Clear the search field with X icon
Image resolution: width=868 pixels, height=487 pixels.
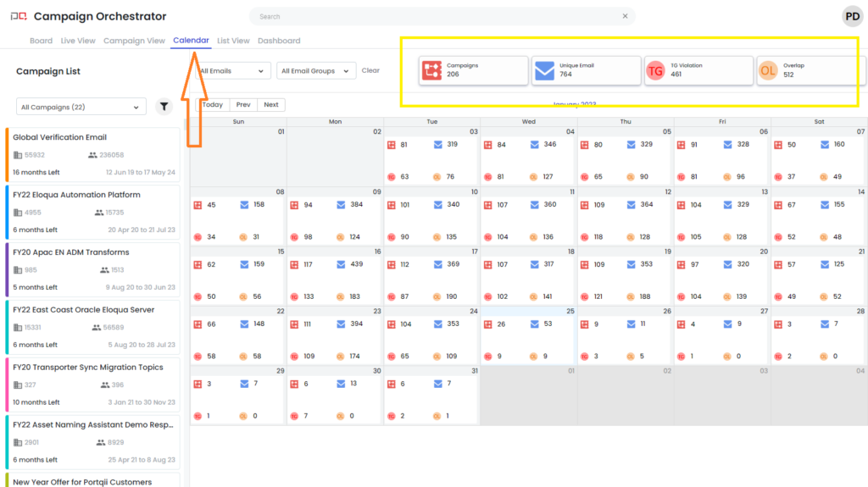pos(626,16)
